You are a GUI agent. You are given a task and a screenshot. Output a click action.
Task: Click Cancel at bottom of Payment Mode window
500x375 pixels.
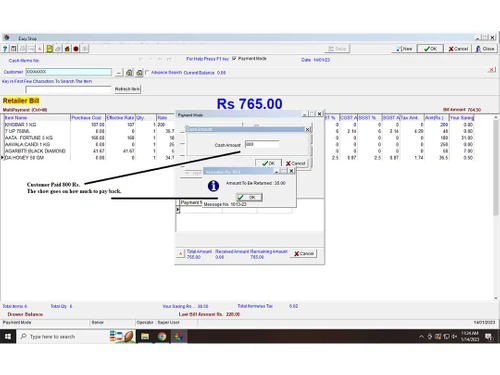pyautogui.click(x=304, y=254)
